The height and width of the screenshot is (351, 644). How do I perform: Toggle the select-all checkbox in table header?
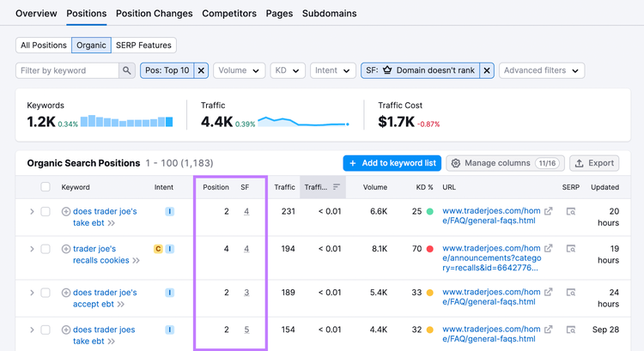46,187
